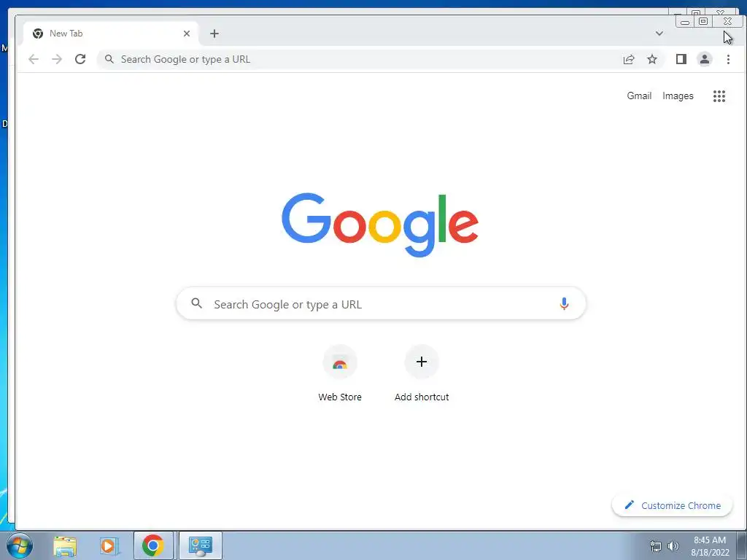Image resolution: width=747 pixels, height=560 pixels.
Task: Open Windows Explorer from taskbar
Action: point(65,545)
